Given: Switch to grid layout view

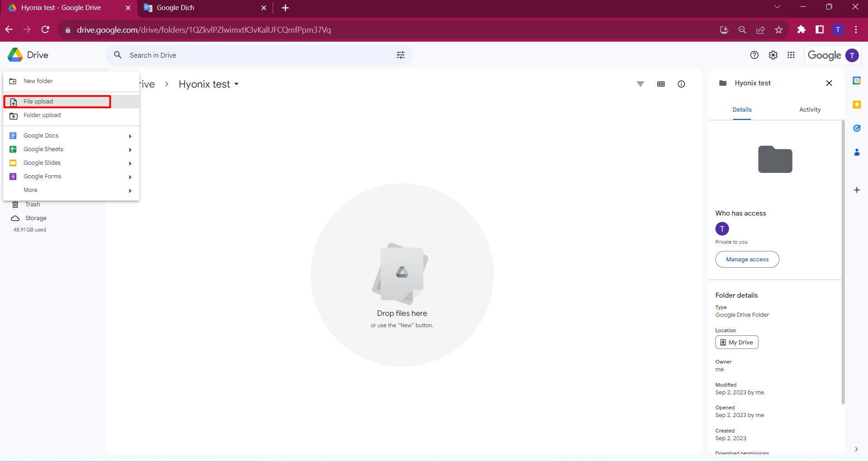Looking at the screenshot, I should click(x=661, y=84).
